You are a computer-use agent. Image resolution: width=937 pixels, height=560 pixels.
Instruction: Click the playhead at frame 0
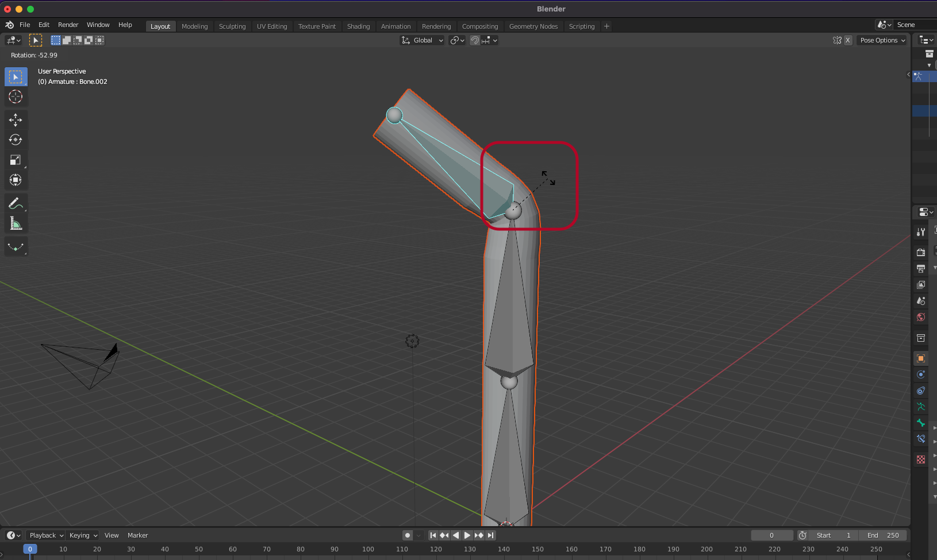coord(30,549)
